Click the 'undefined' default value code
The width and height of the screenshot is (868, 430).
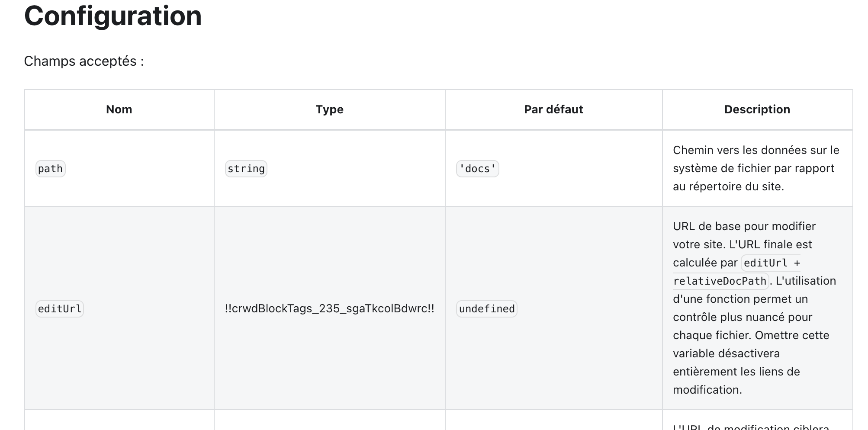pyautogui.click(x=486, y=309)
